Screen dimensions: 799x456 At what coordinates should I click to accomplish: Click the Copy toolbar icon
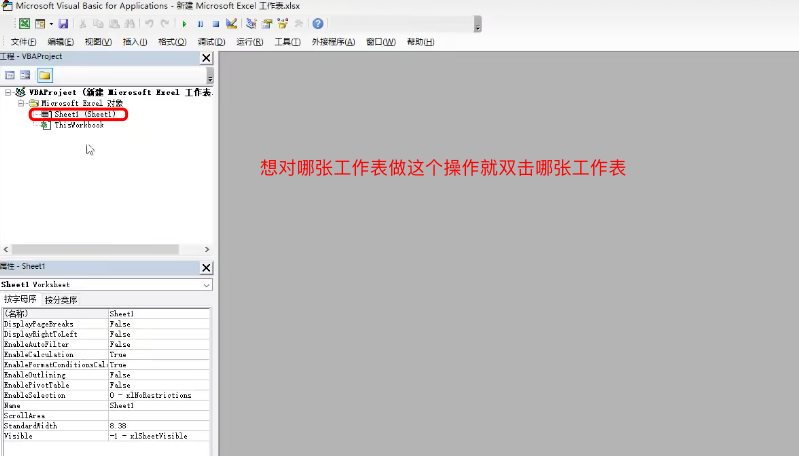coord(98,23)
